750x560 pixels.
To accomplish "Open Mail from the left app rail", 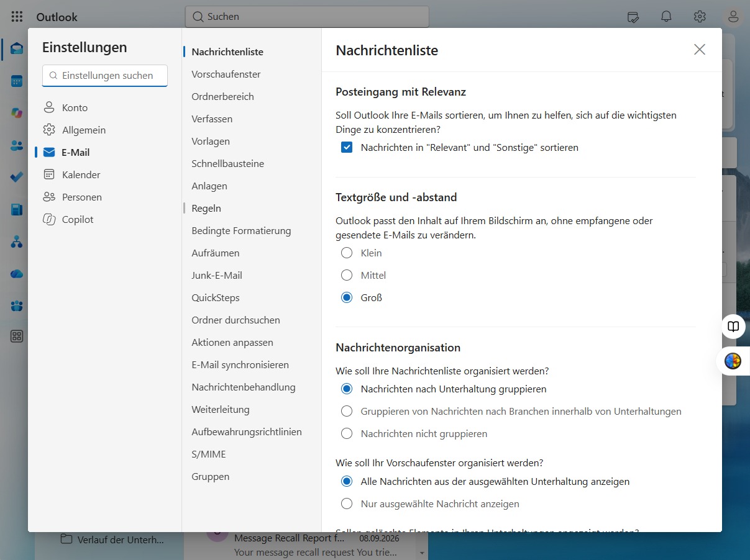I will [17, 48].
